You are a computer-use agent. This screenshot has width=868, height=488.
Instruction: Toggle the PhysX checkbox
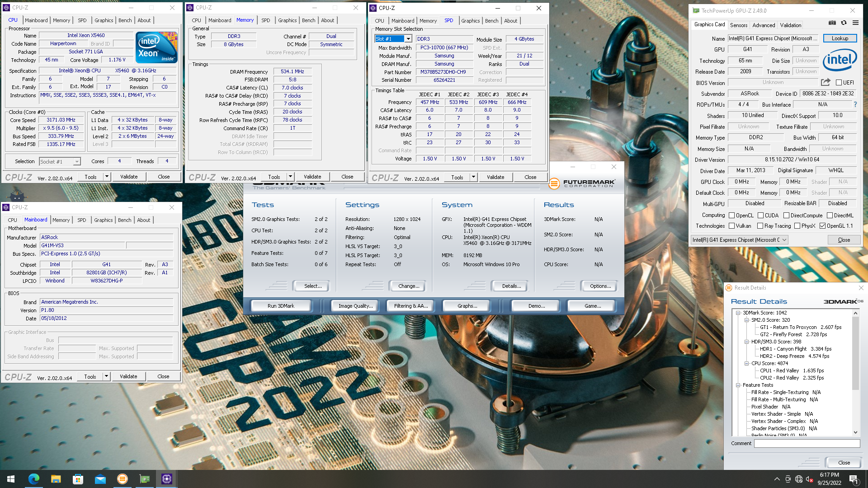click(x=797, y=226)
